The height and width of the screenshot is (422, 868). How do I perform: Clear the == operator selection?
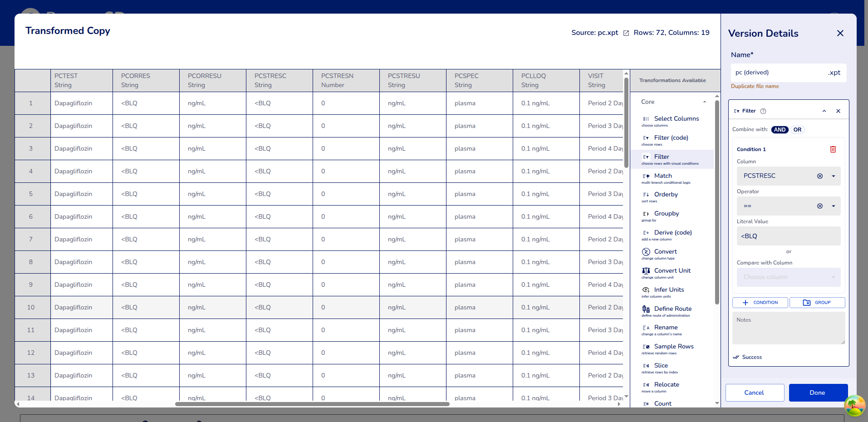pos(819,206)
